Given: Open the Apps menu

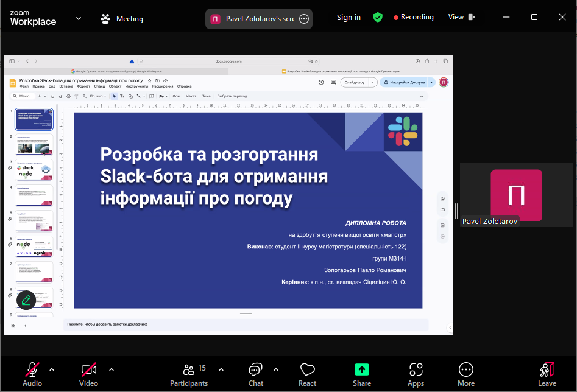Looking at the screenshot, I should tap(416, 373).
